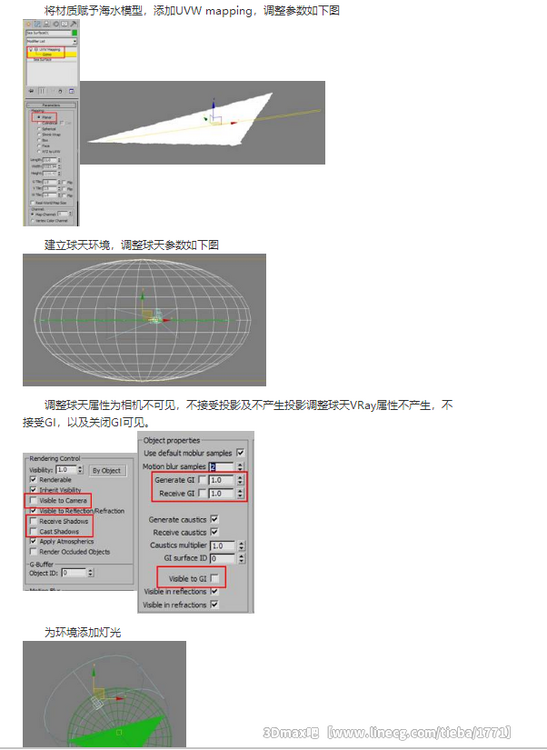Image resolution: width=547 pixels, height=750 pixels.
Task: Click the GI surface ID spinner arrows
Action: [241, 558]
